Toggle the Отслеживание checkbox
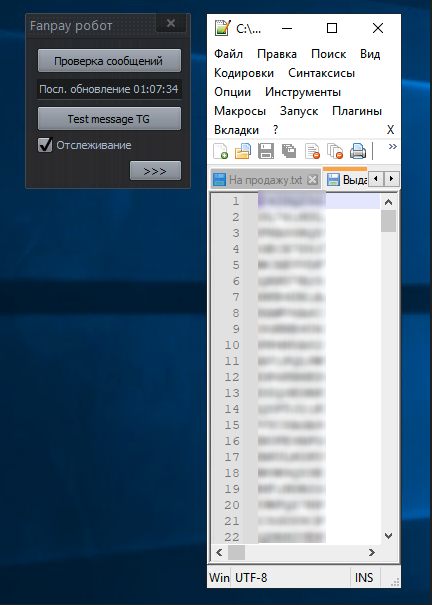 tap(45, 145)
